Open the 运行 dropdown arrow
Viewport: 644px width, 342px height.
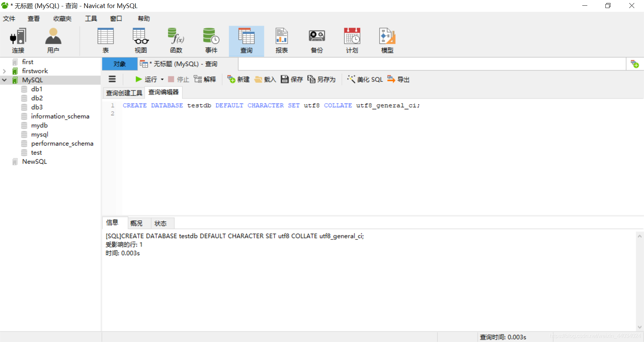(x=162, y=79)
